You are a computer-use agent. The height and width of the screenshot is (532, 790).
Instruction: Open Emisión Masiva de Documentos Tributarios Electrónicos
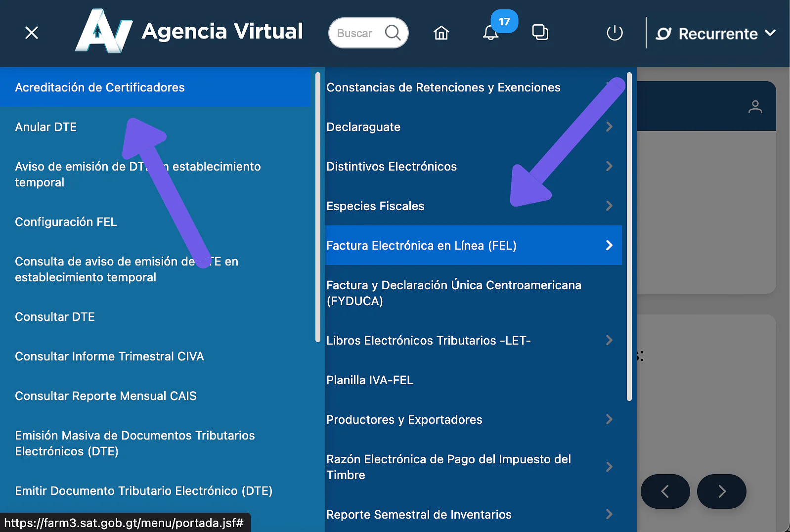155,443
